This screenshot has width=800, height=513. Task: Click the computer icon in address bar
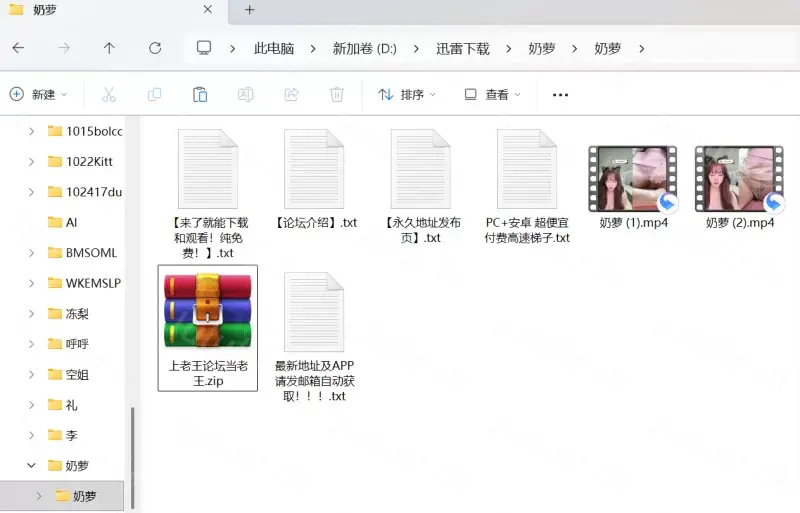tap(204, 48)
